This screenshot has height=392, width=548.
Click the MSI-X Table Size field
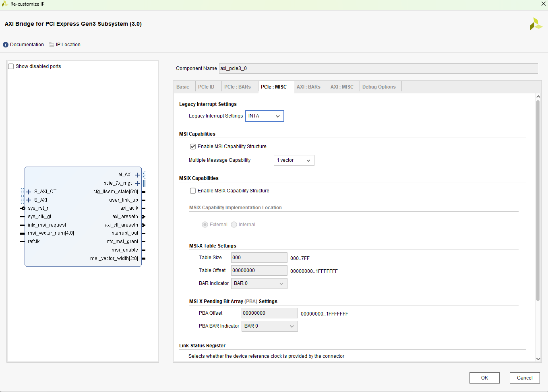tap(259, 258)
